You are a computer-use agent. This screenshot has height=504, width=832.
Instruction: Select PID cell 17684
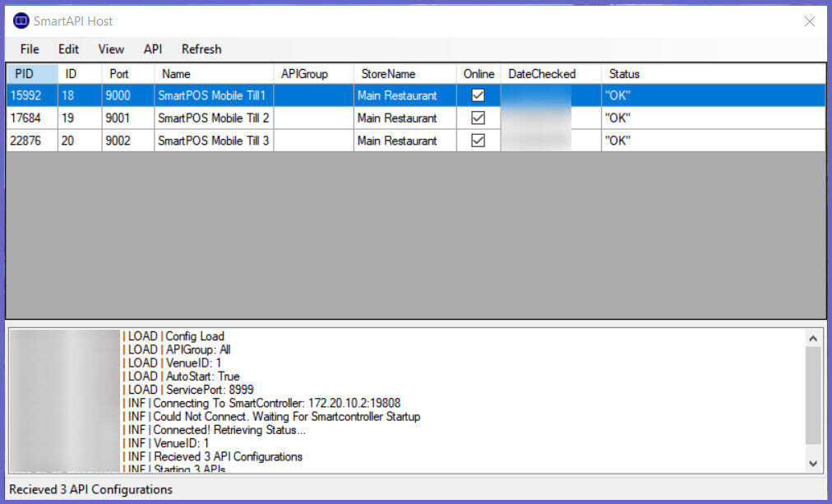pyautogui.click(x=32, y=118)
